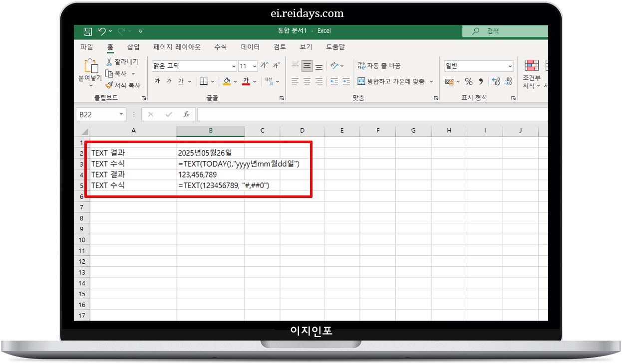Click the Name Box showing B22
This screenshot has height=364, width=622.
98,114
